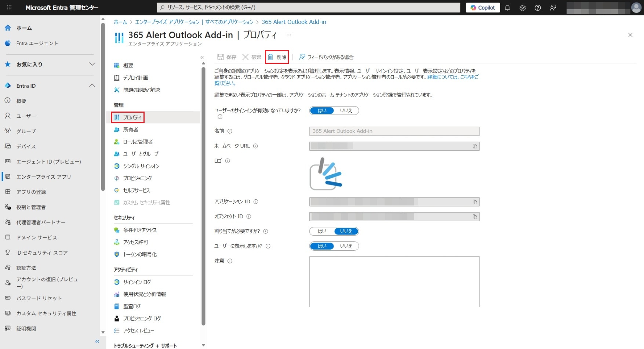The width and height of the screenshot is (644, 349).
Task: Set user sign-in enabled to いいえ
Action: click(346, 110)
